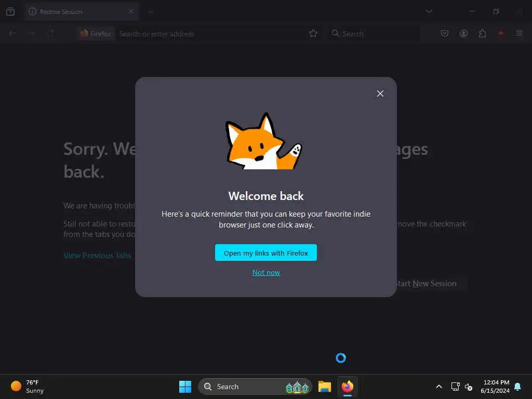Viewport: 532px width, 399px height.
Task: Close the Restore Session tab
Action: point(131,11)
